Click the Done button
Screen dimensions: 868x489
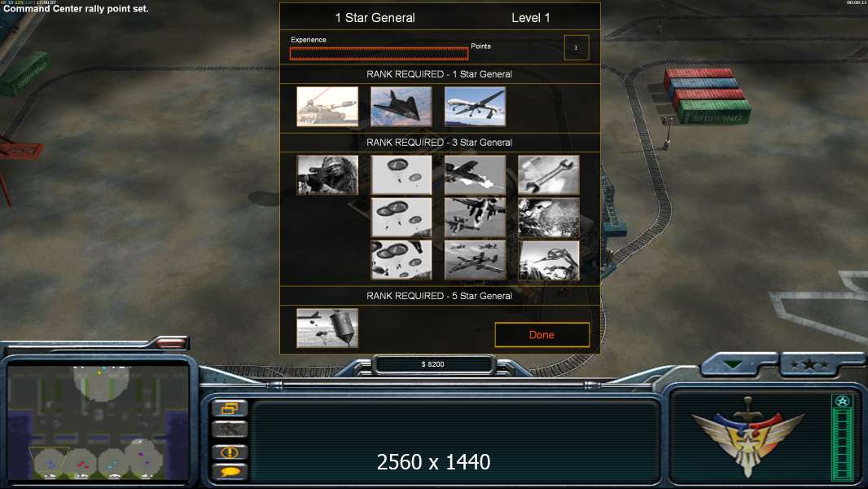(x=542, y=334)
